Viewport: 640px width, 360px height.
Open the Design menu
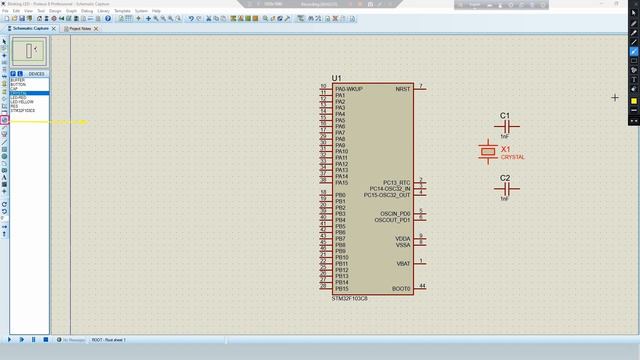pos(55,11)
